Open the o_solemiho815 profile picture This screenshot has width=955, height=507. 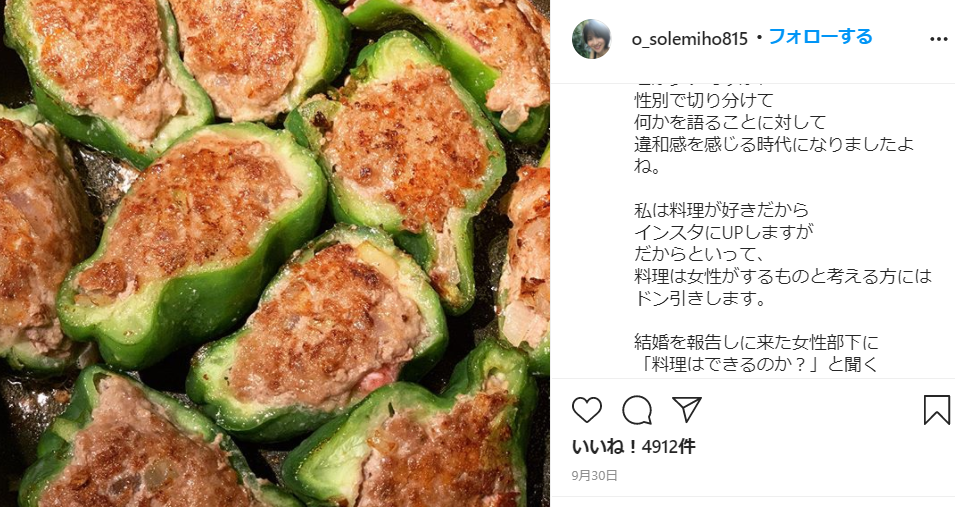pos(591,38)
